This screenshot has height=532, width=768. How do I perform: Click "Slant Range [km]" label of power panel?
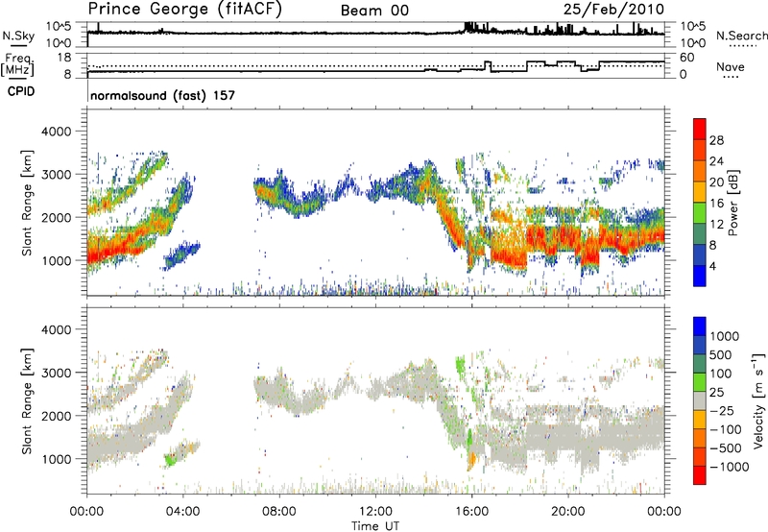(27, 203)
